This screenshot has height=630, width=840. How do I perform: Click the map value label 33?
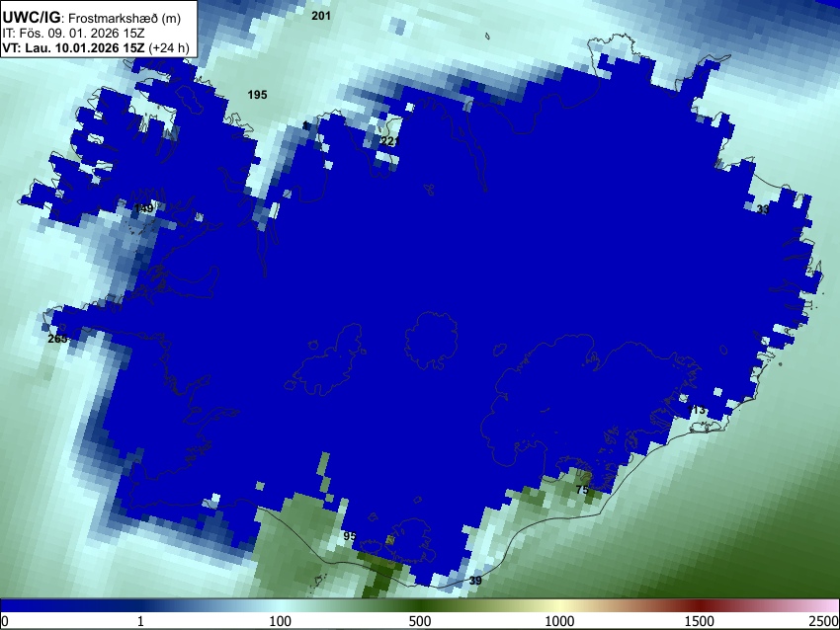click(763, 209)
